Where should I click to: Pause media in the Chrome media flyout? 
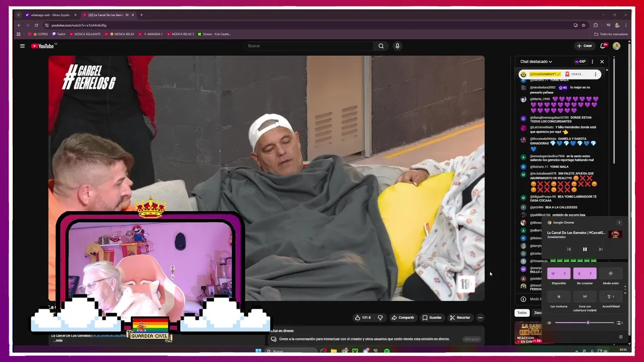click(x=585, y=249)
